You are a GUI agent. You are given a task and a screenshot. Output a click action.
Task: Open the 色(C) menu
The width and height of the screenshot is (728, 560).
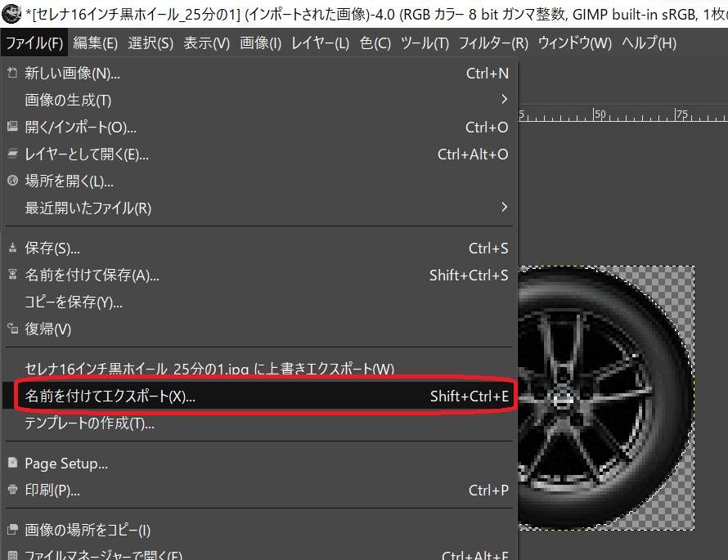[x=375, y=43]
